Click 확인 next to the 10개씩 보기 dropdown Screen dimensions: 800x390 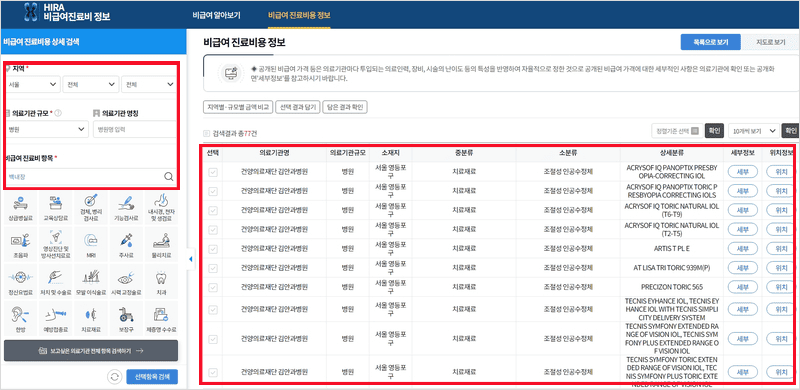point(791,131)
